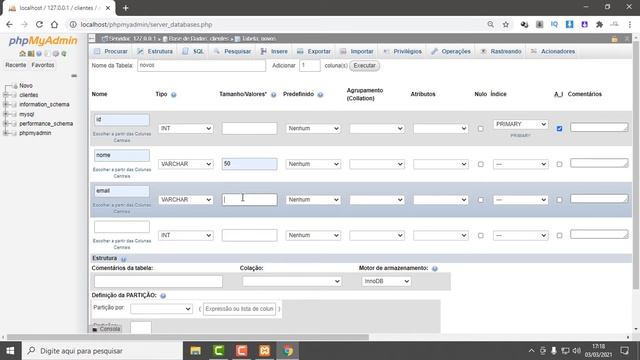The height and width of the screenshot is (360, 640).
Task: Toggle Nulo checkbox for nome column
Action: [480, 164]
